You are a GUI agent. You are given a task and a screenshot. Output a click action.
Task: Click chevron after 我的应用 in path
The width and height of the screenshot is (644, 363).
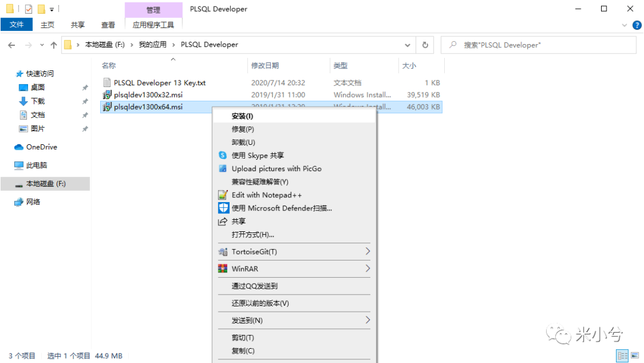click(174, 45)
